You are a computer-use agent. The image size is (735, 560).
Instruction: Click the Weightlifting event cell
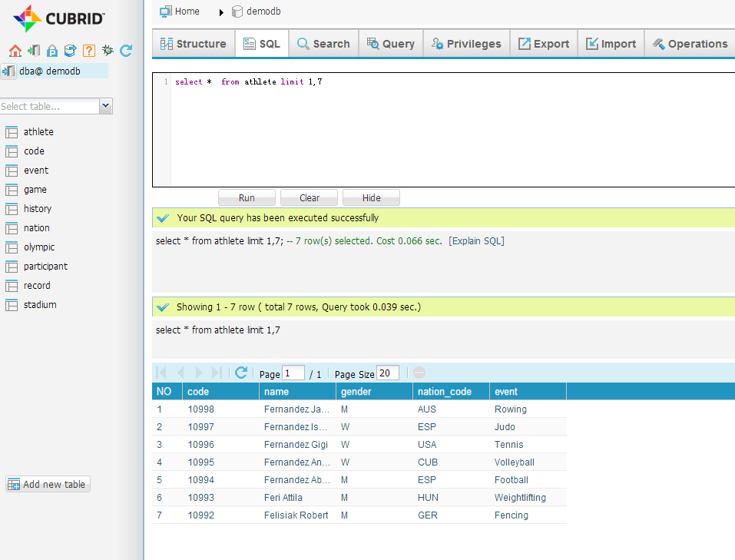520,498
